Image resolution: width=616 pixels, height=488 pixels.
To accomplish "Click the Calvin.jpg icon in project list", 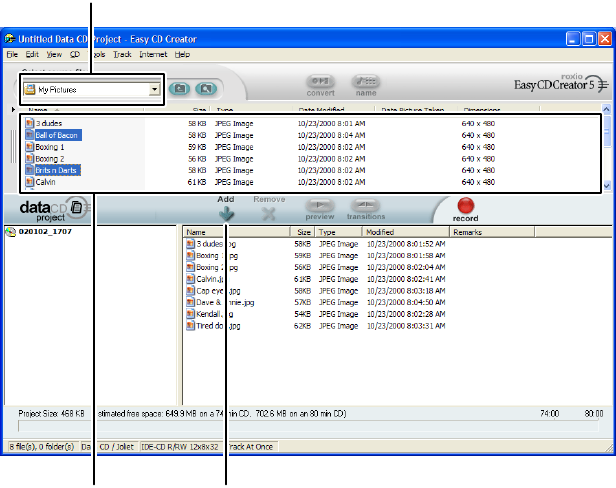I will 191,279.
